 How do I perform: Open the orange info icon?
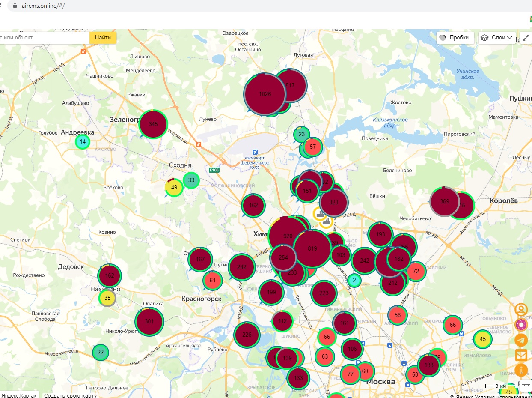click(521, 370)
